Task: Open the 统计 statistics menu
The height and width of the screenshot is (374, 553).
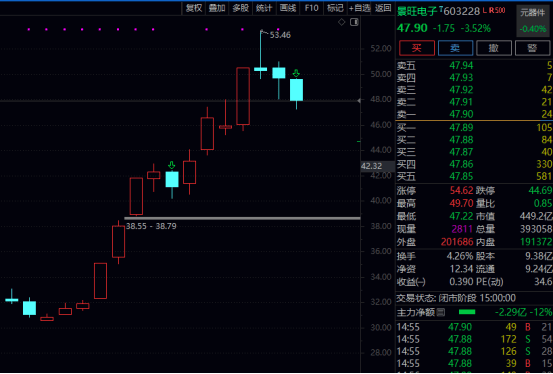Action: coord(264,8)
